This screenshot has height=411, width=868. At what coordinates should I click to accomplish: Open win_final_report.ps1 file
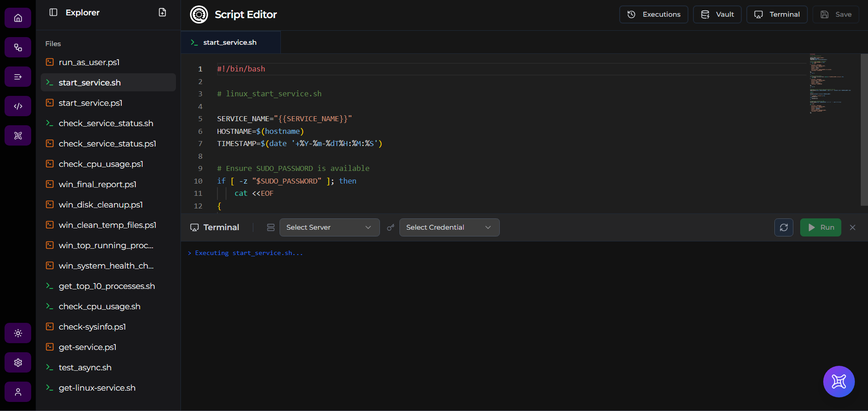(108, 184)
